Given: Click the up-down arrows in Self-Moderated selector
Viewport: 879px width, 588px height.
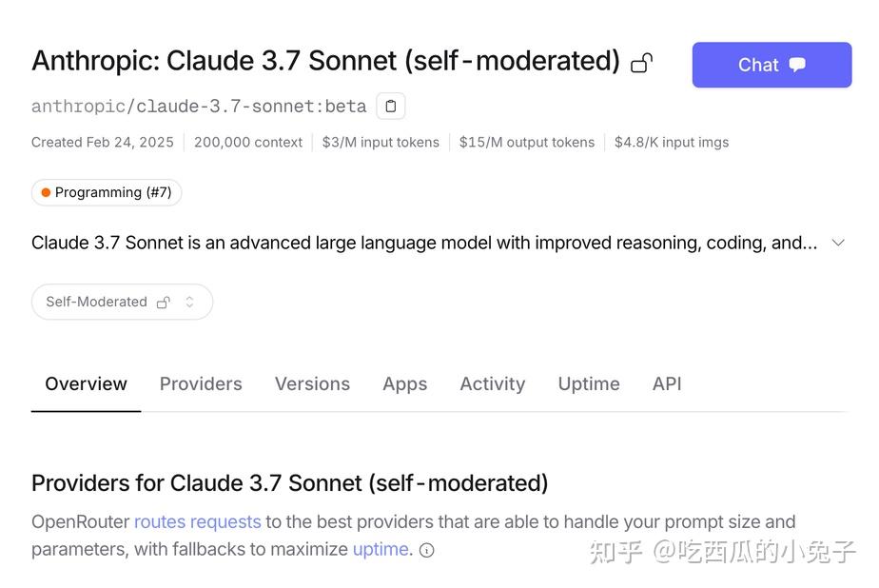Looking at the screenshot, I should tap(189, 302).
